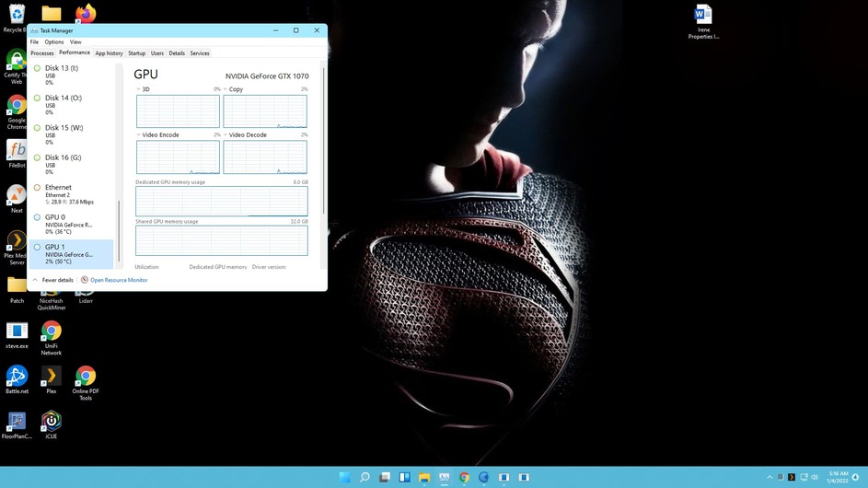Select Disk 13 (I:) in the sidebar
This screenshot has height=488, width=868.
pos(72,75)
